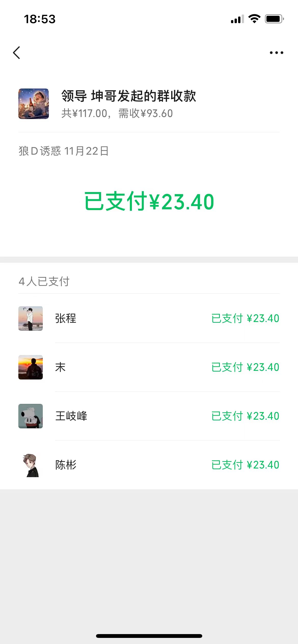Tap 张程's profile avatar

[x=31, y=318]
